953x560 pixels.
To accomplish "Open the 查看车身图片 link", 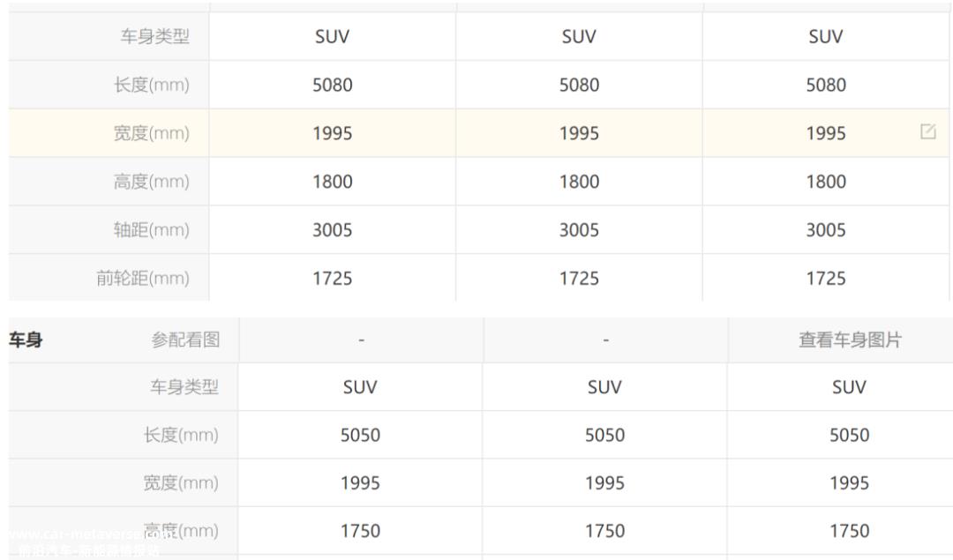I will [850, 340].
